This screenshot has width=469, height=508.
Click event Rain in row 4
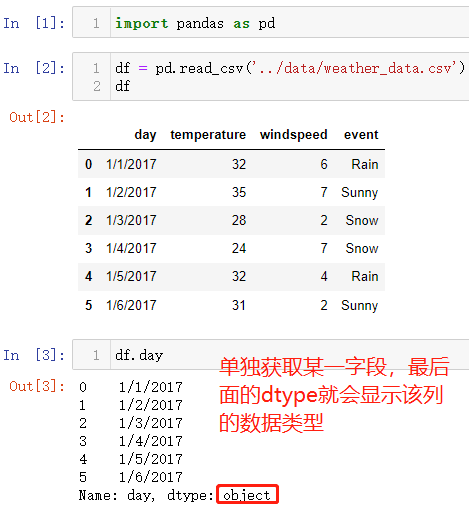pos(365,276)
